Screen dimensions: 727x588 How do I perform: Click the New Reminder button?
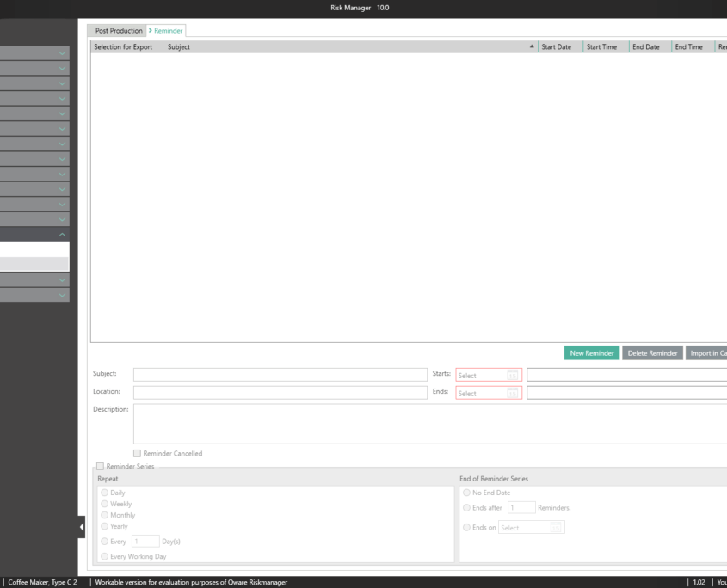592,353
